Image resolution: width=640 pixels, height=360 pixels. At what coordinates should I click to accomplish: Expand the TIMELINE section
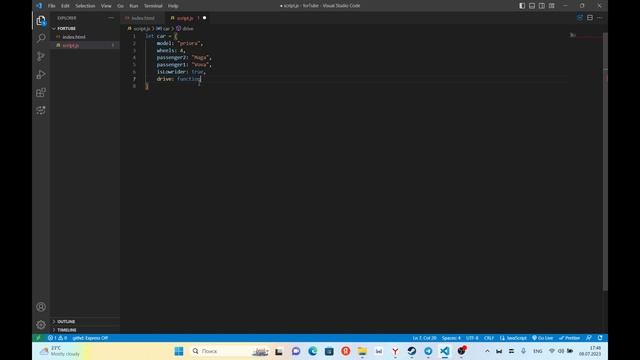click(66, 330)
